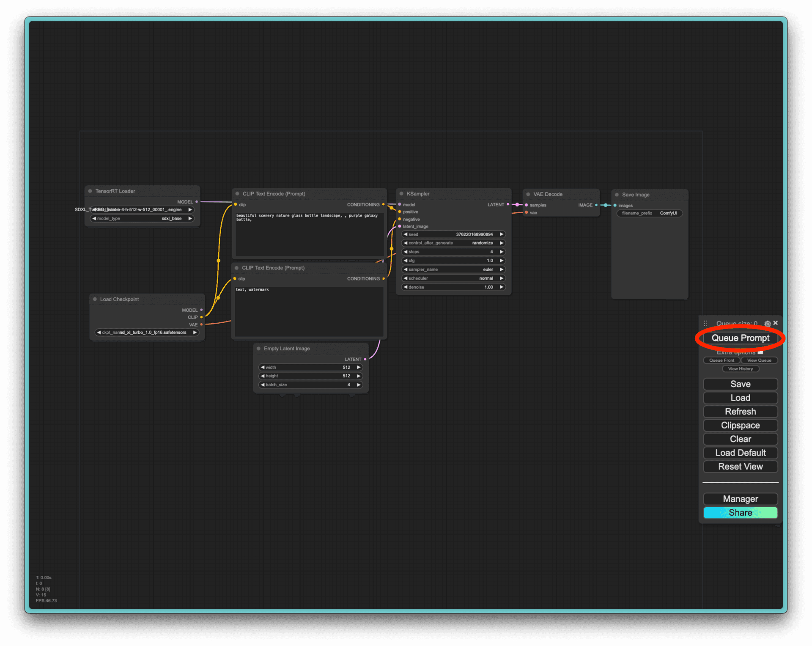Click the Queue Prompt button
The width and height of the screenshot is (812, 646).
click(x=740, y=338)
